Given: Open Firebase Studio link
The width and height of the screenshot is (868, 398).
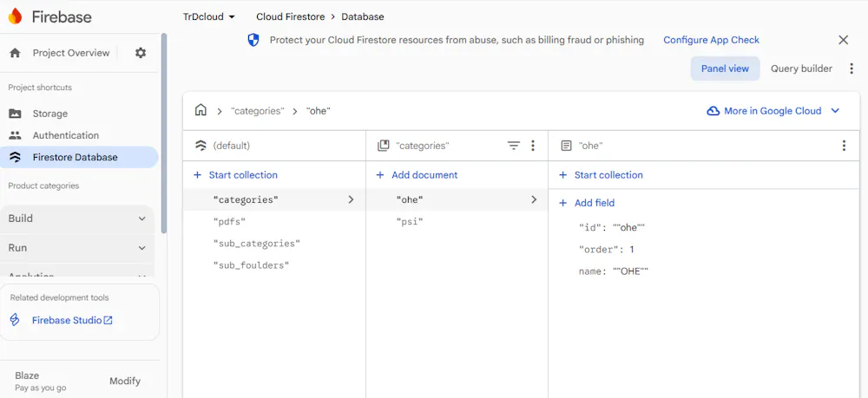Looking at the screenshot, I should (72, 320).
